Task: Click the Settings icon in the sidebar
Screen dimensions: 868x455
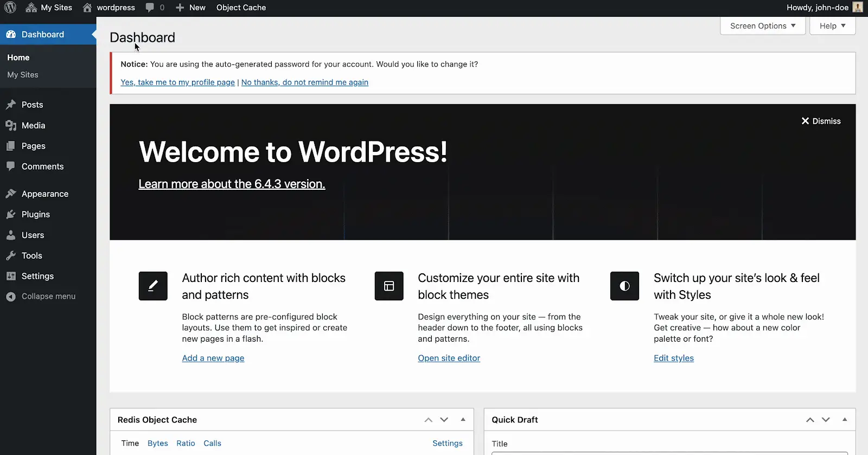Action: coord(11,276)
